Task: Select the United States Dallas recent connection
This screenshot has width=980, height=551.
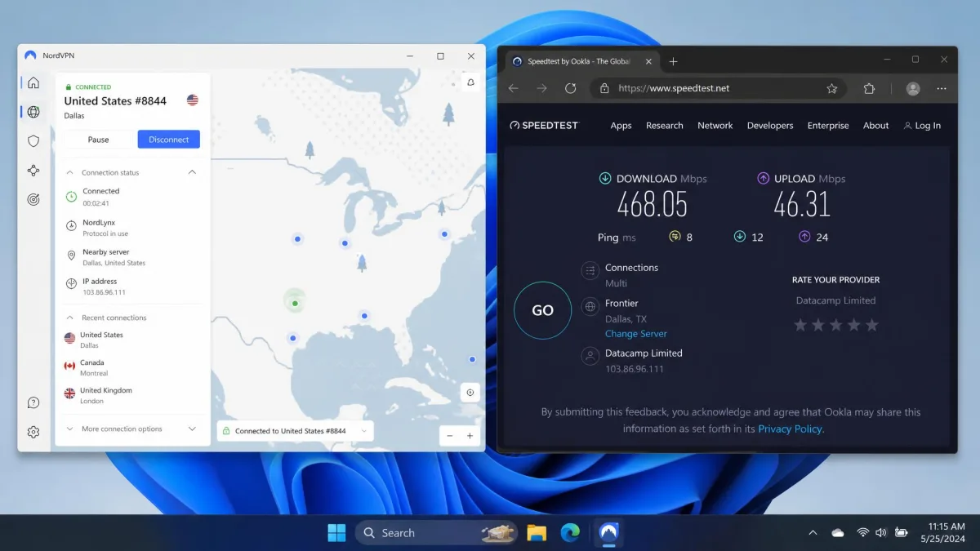Action: pos(132,340)
